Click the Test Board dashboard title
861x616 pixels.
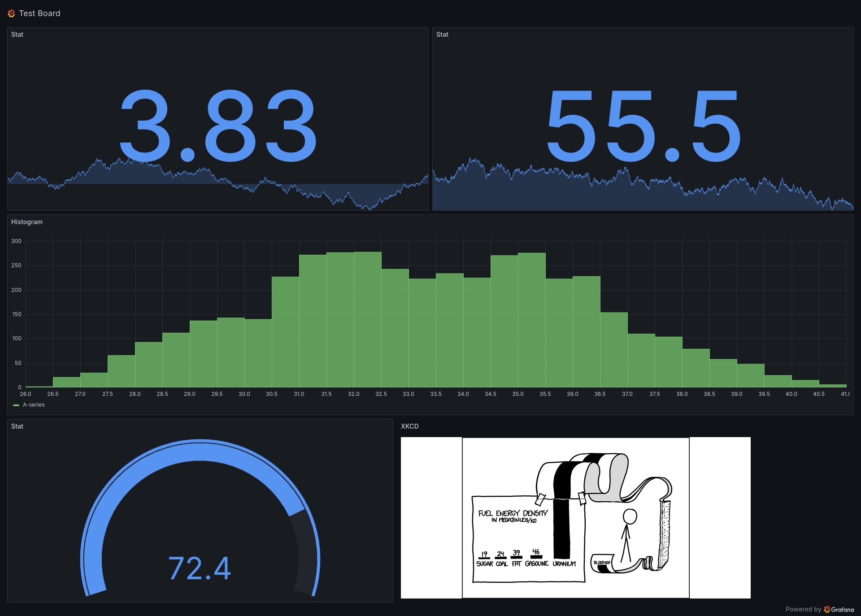(x=39, y=13)
